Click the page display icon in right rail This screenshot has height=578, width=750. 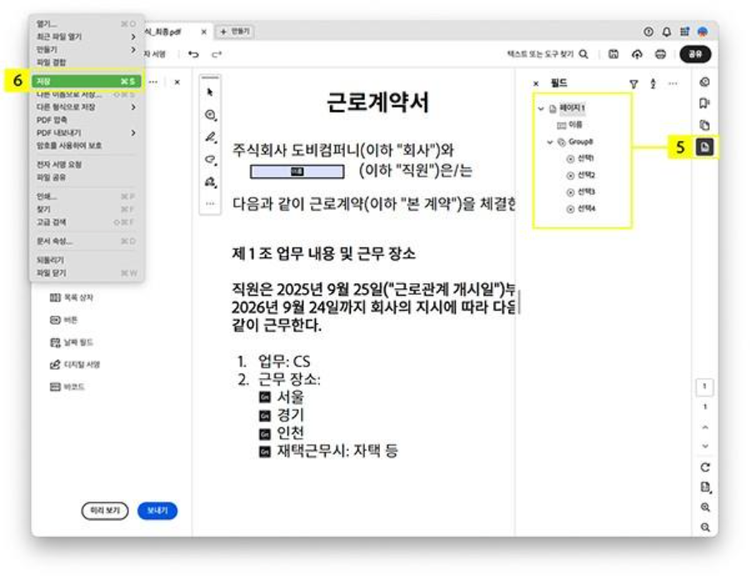pos(705,487)
